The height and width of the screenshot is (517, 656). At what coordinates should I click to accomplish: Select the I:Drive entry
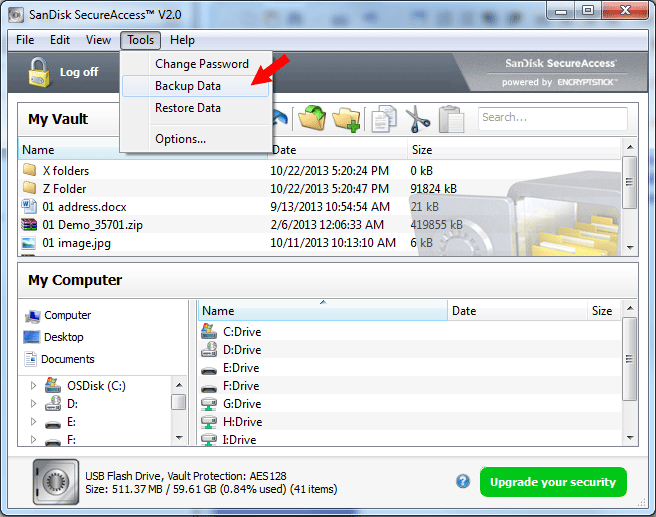[239, 440]
